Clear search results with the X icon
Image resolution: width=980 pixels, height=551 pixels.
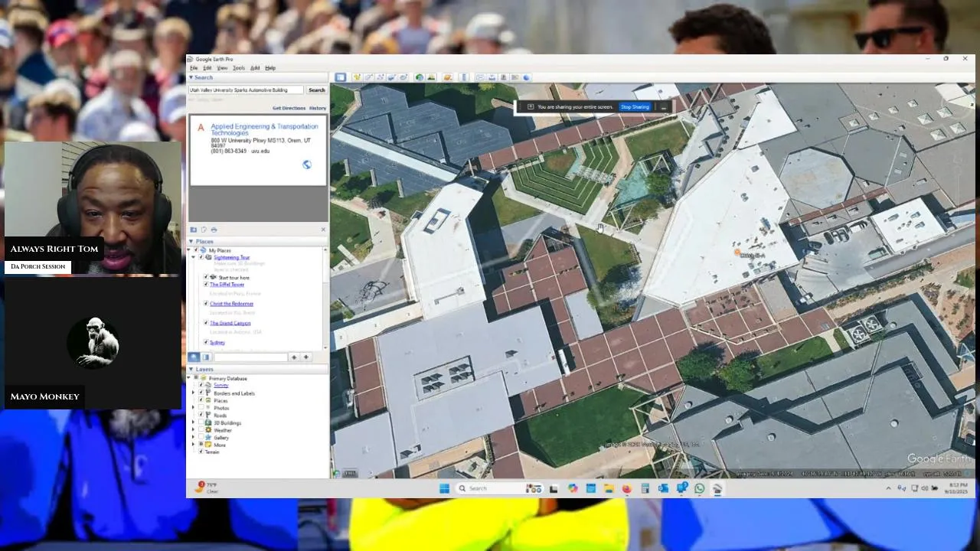(322, 230)
